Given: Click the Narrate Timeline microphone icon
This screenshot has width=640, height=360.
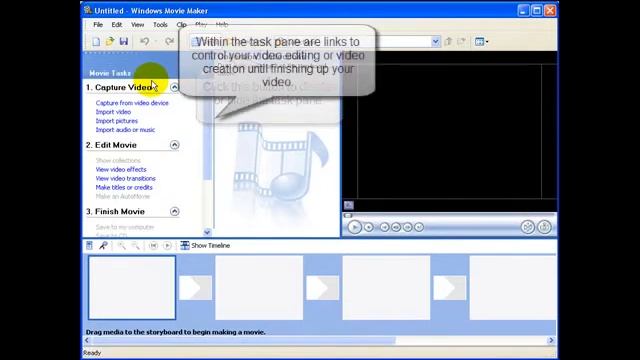Looking at the screenshot, I should pyautogui.click(x=103, y=245).
